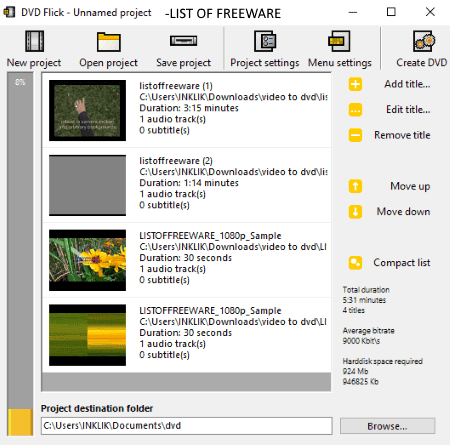The height and width of the screenshot is (445, 450).
Task: Click the Create DVD gears icon
Action: [424, 41]
